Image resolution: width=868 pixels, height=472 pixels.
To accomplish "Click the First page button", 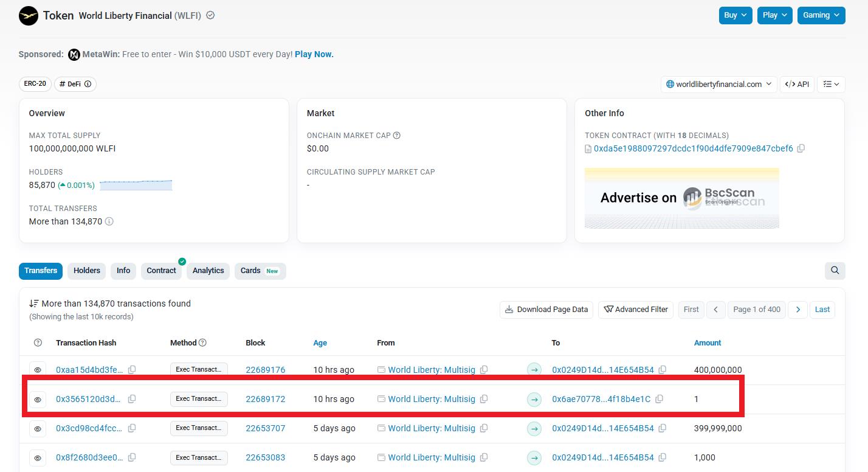I will click(x=691, y=310).
